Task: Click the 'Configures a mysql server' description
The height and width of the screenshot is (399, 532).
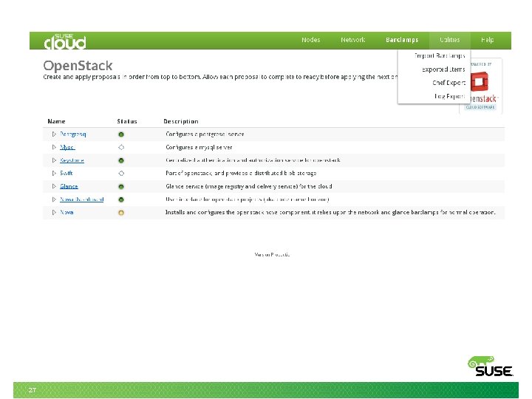Action: [x=199, y=147]
